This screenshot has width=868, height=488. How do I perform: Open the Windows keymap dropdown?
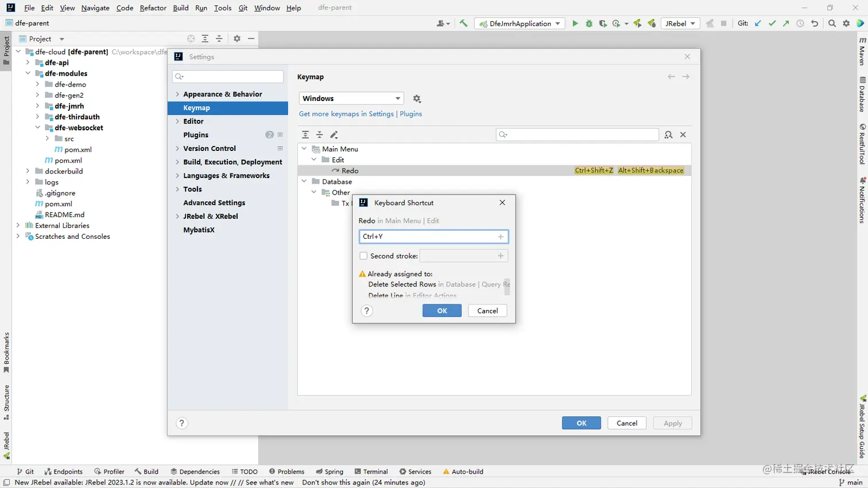coord(351,99)
